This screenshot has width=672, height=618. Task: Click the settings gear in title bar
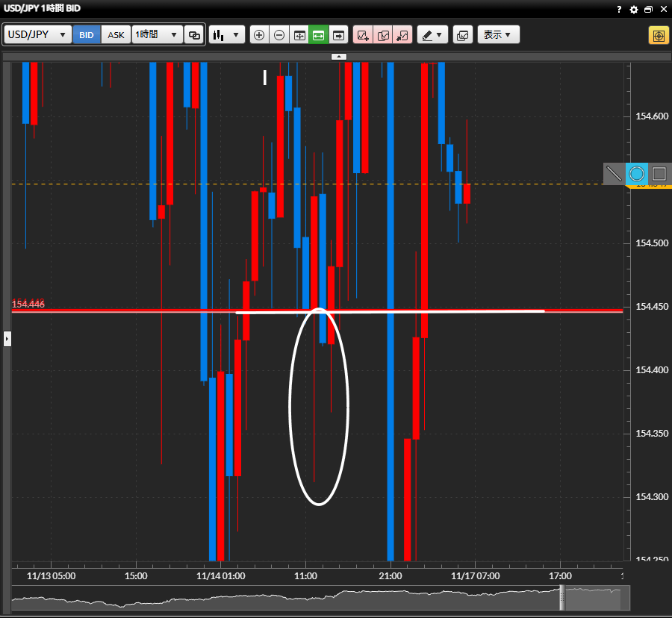pyautogui.click(x=634, y=10)
